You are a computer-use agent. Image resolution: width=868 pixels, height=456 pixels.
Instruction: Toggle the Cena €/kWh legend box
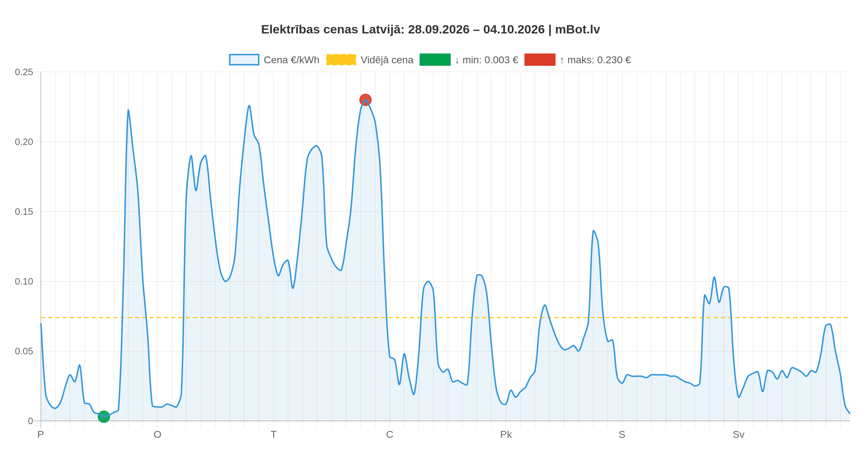tap(244, 60)
